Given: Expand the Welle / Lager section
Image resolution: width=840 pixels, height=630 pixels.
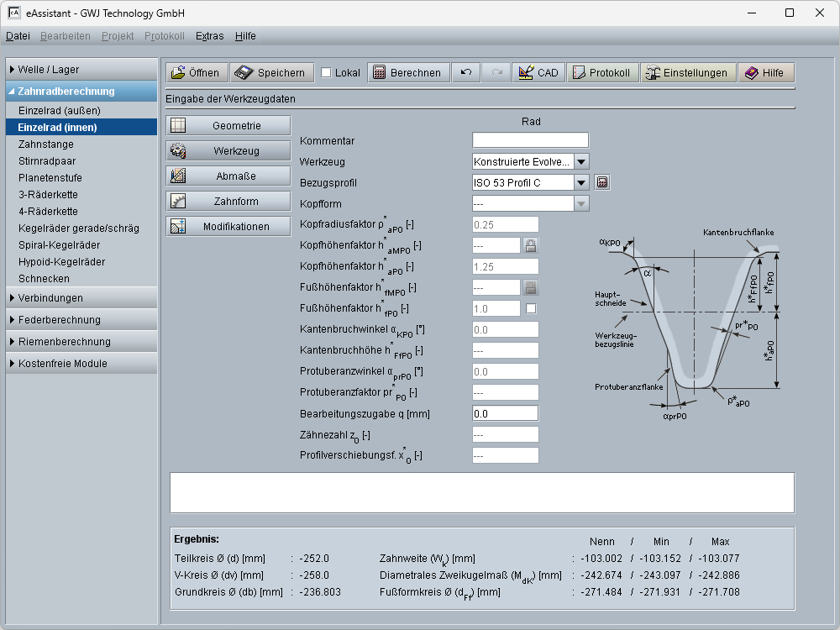Looking at the screenshot, I should tap(81, 70).
